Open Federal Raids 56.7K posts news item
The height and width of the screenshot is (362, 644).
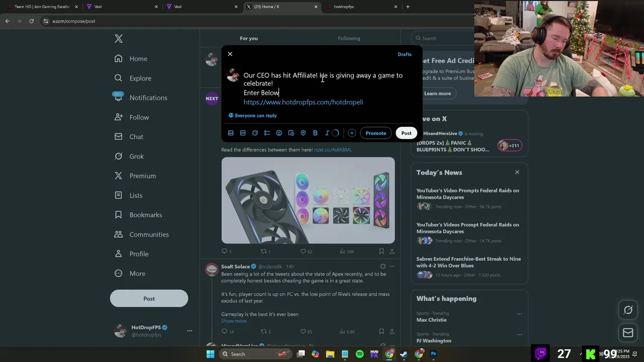(469, 198)
